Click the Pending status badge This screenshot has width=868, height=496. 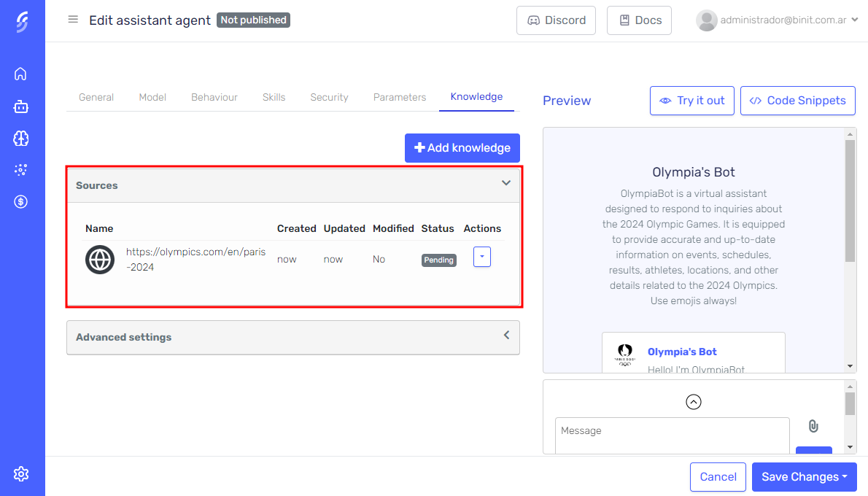pyautogui.click(x=439, y=260)
